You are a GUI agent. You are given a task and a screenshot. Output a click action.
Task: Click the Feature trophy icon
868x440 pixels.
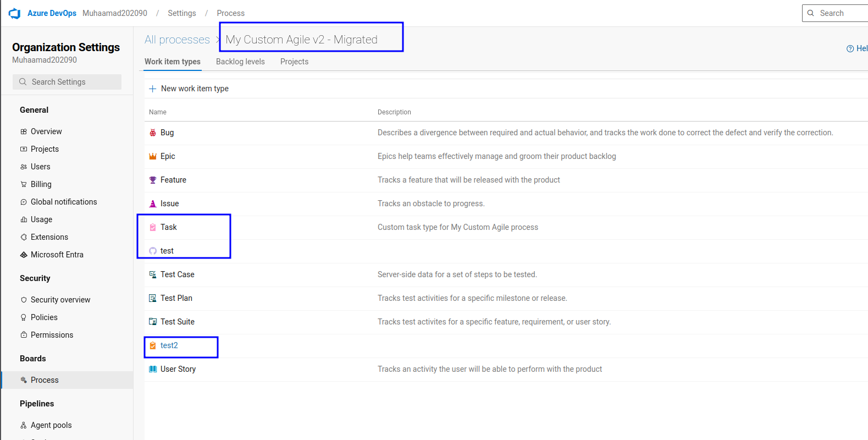(x=153, y=180)
